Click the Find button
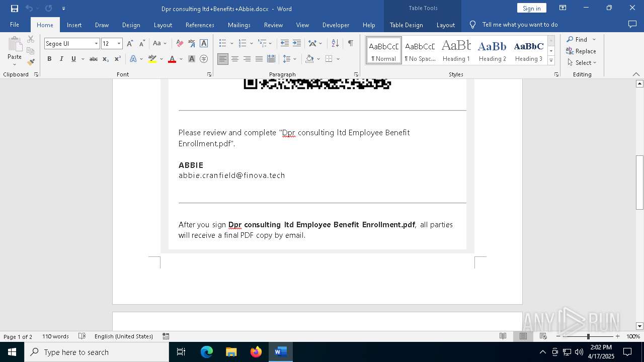 pyautogui.click(x=577, y=39)
